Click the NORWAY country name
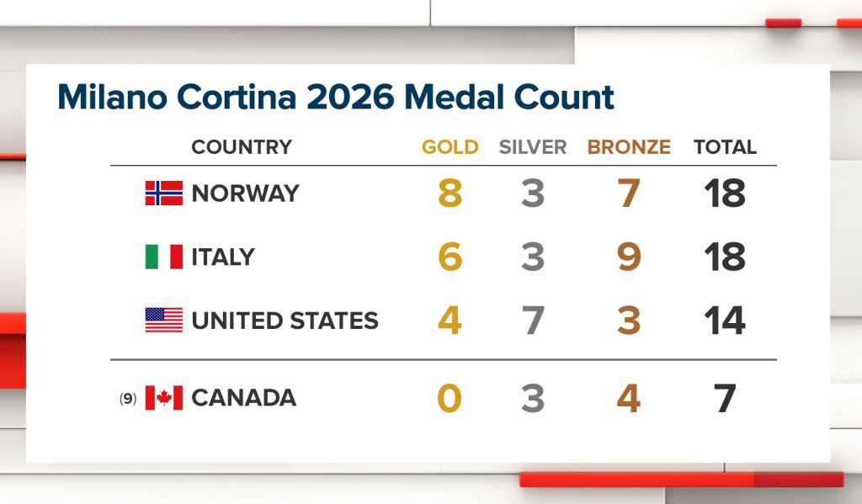Screen dimensions: 862x504 [245, 194]
